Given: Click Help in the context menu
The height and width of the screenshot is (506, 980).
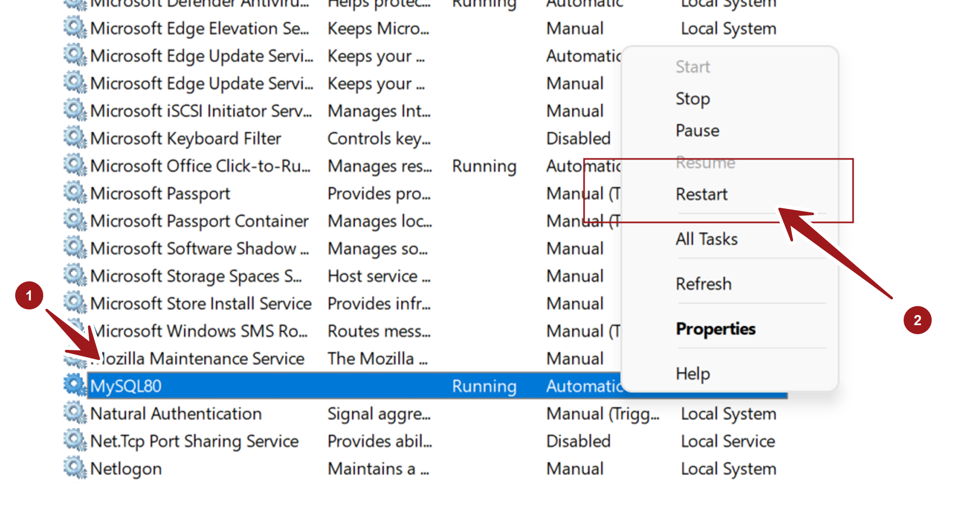Looking at the screenshot, I should 692,374.
